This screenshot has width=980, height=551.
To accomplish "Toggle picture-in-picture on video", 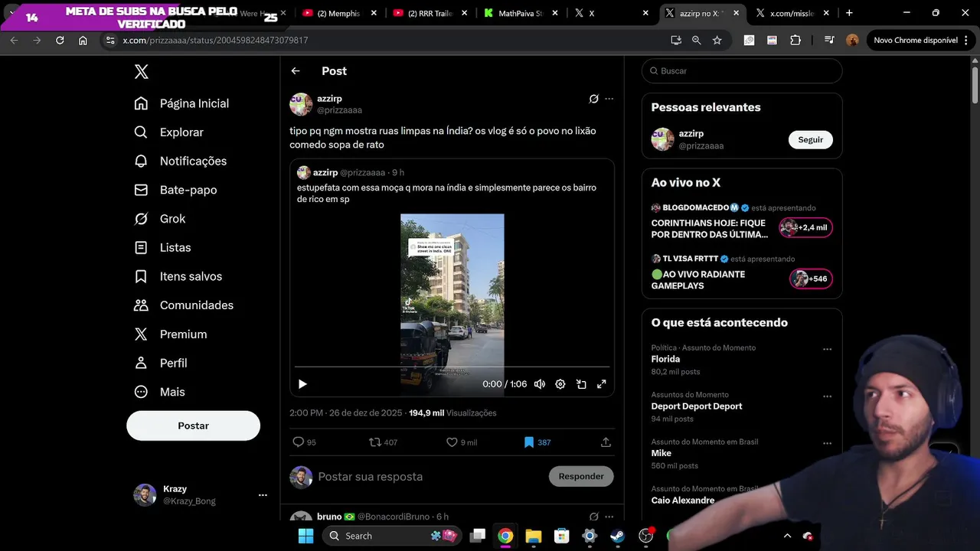I will 581,384.
